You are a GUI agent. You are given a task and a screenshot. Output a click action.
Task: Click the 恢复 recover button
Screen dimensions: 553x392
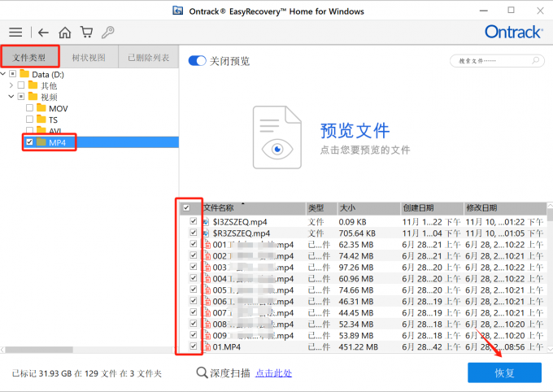click(504, 372)
